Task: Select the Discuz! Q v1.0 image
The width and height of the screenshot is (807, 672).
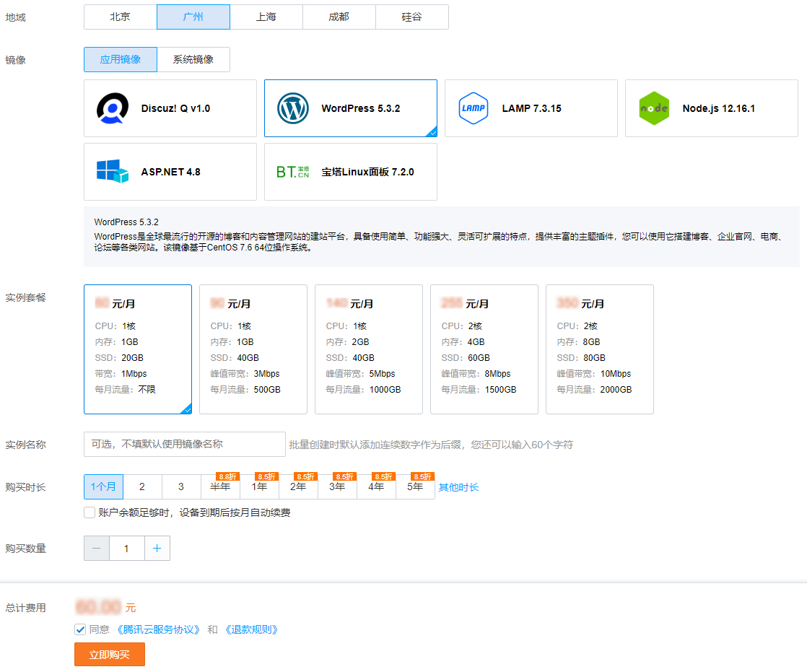Action: pyautogui.click(x=170, y=108)
